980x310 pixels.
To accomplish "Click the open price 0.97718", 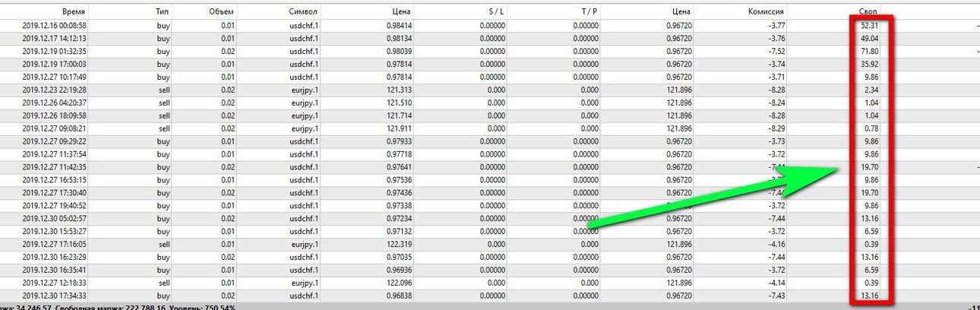I will point(400,155).
